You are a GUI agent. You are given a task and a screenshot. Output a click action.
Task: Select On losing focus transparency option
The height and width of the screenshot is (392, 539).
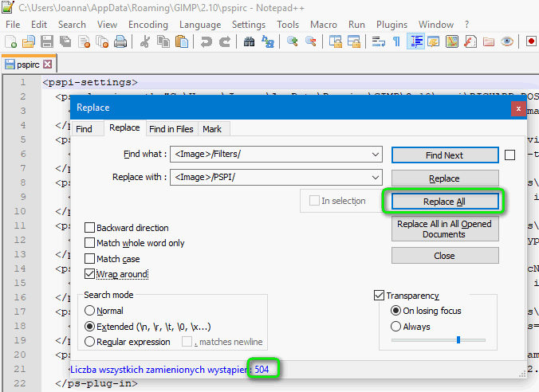pos(395,311)
